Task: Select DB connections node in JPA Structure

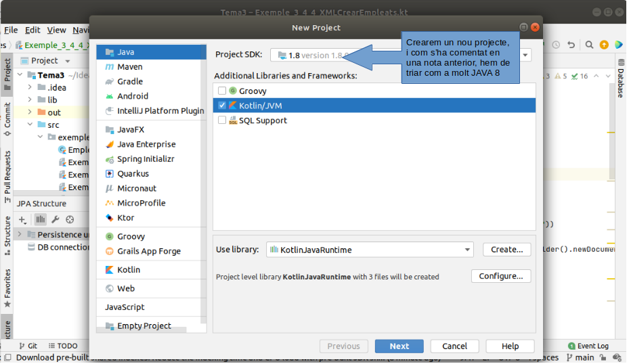Action: point(58,248)
